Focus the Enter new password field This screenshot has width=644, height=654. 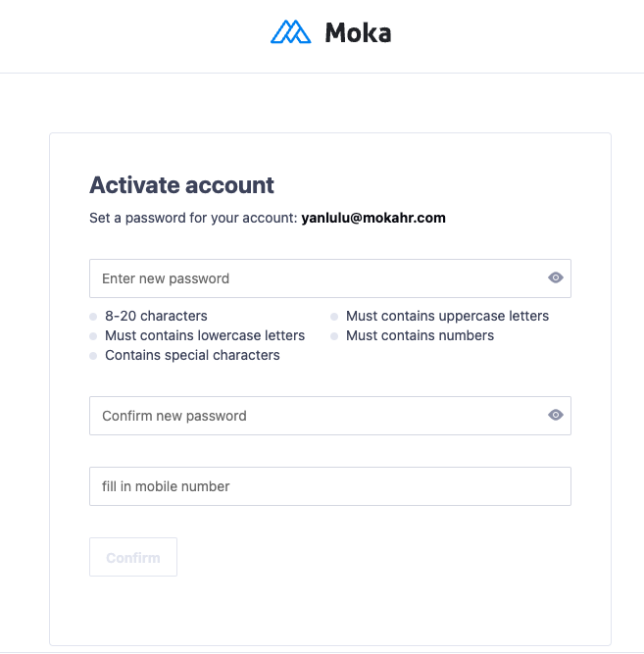click(x=314, y=278)
